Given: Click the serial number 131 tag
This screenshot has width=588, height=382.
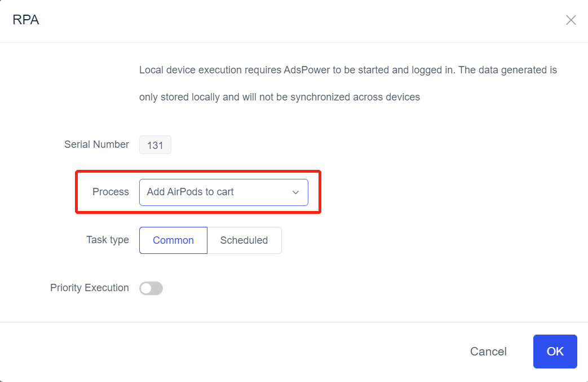Looking at the screenshot, I should click(x=155, y=145).
